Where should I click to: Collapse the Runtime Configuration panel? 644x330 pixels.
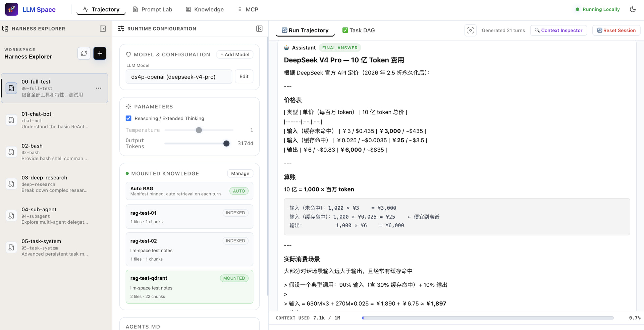259,29
